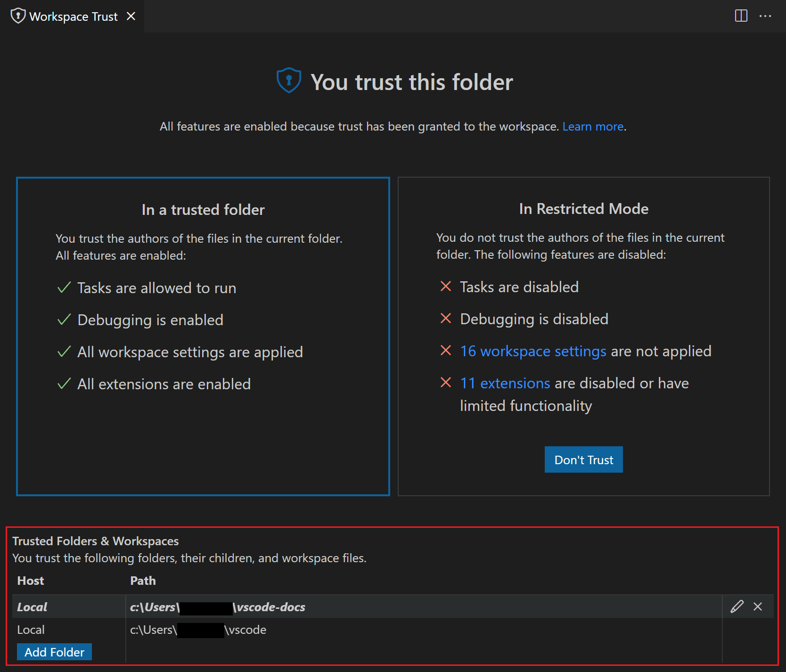
Task: Click the red X beside "Debugging is disabled"
Action: 446,318
